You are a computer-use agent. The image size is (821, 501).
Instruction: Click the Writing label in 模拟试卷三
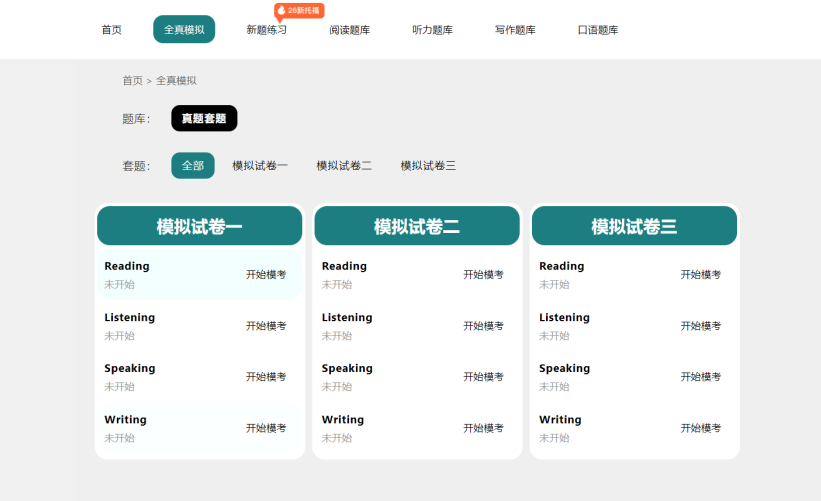[560, 420]
